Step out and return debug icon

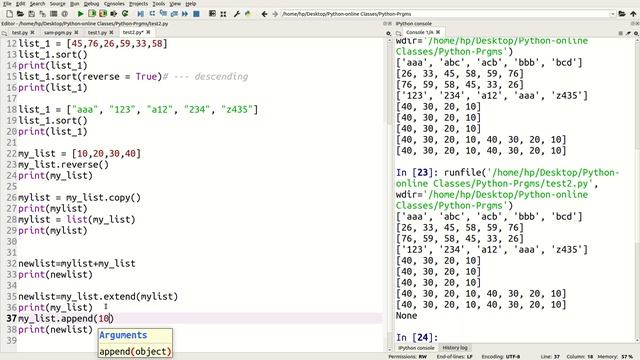click(x=174, y=14)
